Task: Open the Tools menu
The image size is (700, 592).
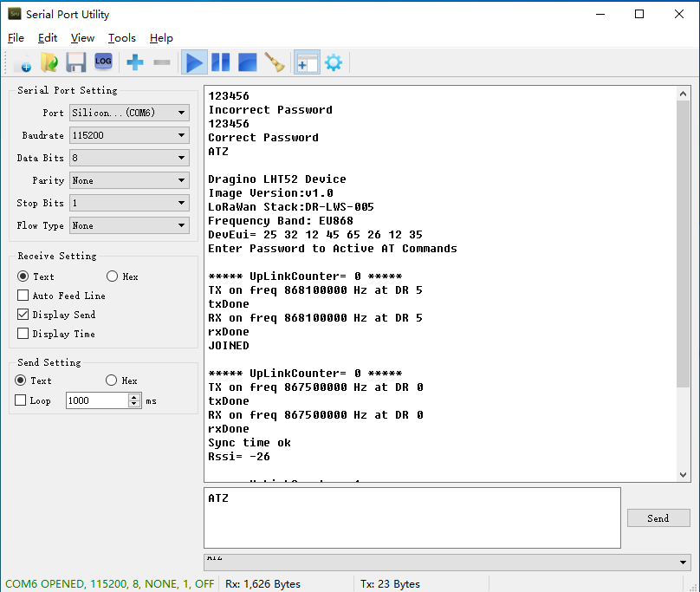Action: (122, 38)
